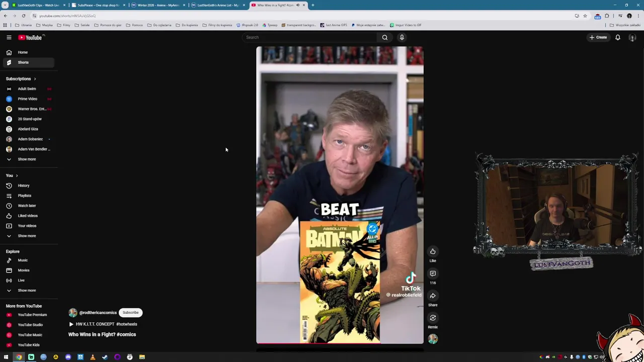Subscribe to @rodthericancomics
Viewport: 644px width, 362px height.
pos(130,313)
